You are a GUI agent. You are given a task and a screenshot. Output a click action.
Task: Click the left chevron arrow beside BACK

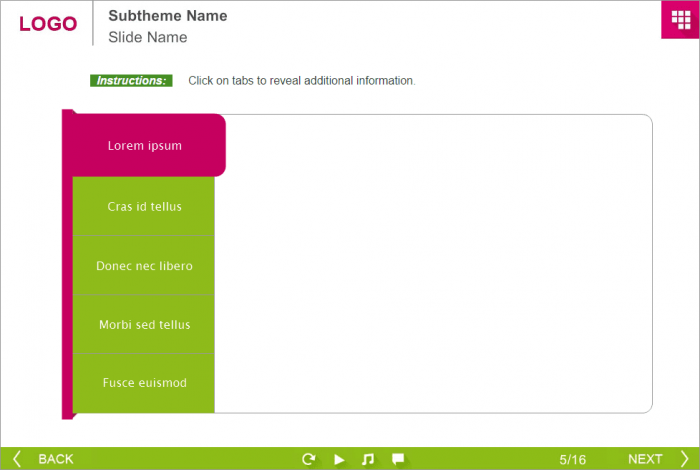17,459
